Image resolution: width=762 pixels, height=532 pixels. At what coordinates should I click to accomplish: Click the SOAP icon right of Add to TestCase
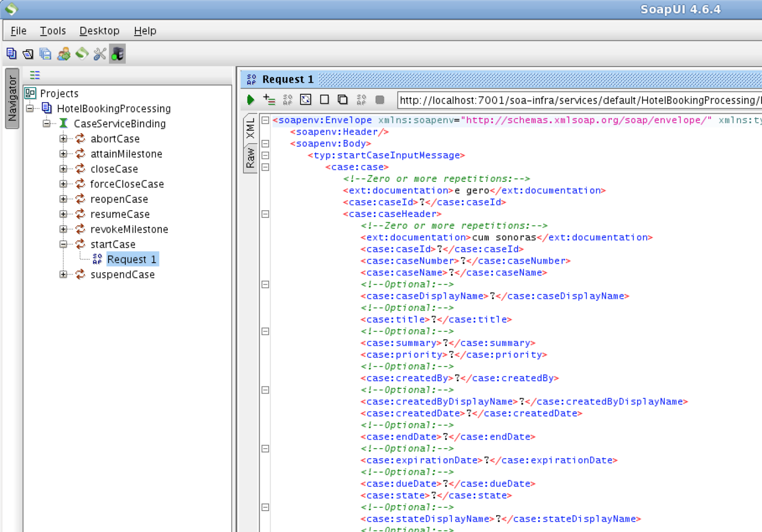click(x=288, y=99)
